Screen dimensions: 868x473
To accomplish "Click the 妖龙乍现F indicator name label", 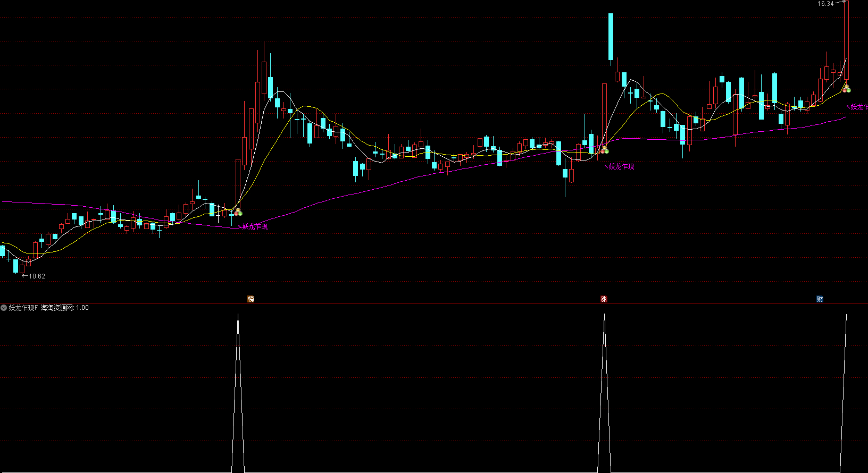I will 23,308.
